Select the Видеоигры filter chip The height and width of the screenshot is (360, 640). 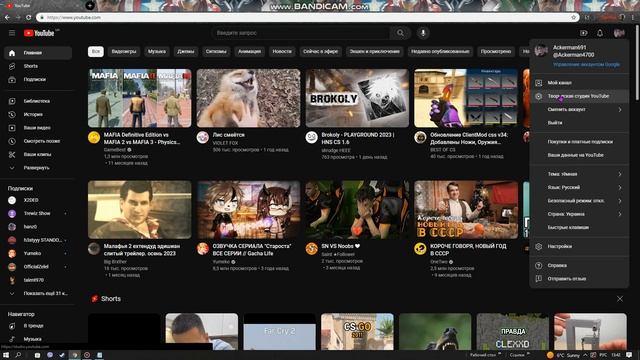coord(124,52)
